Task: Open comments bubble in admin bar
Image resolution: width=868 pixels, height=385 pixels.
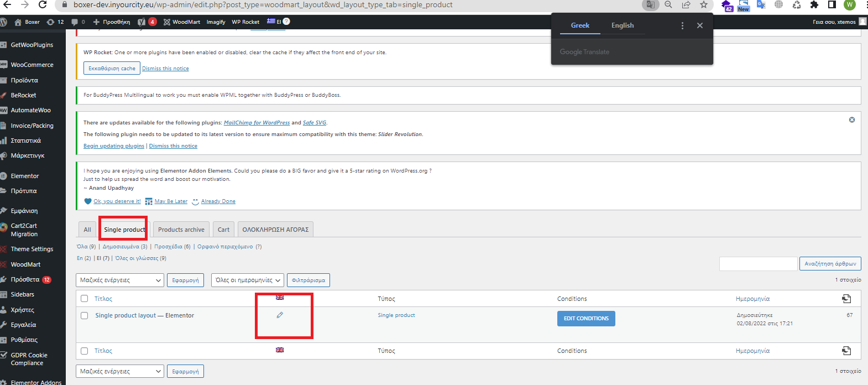Action: tap(78, 22)
